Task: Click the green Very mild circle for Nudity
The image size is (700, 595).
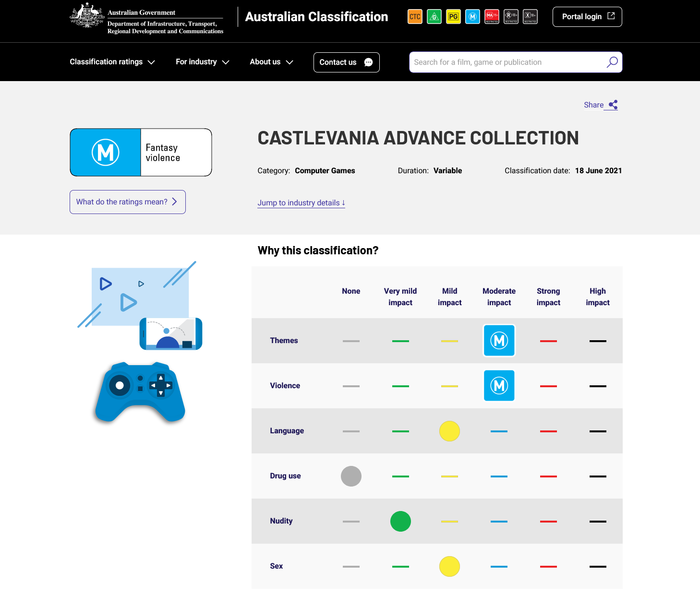Action: pos(400,521)
